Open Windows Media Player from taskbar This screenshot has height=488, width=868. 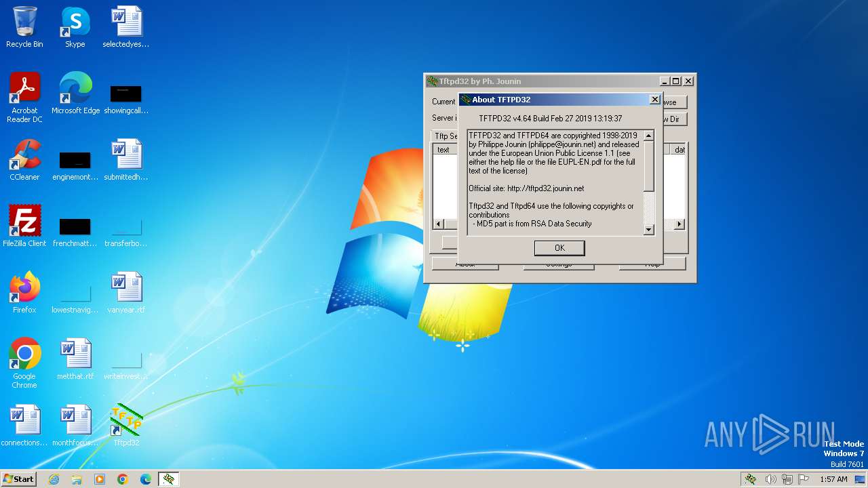[100, 479]
